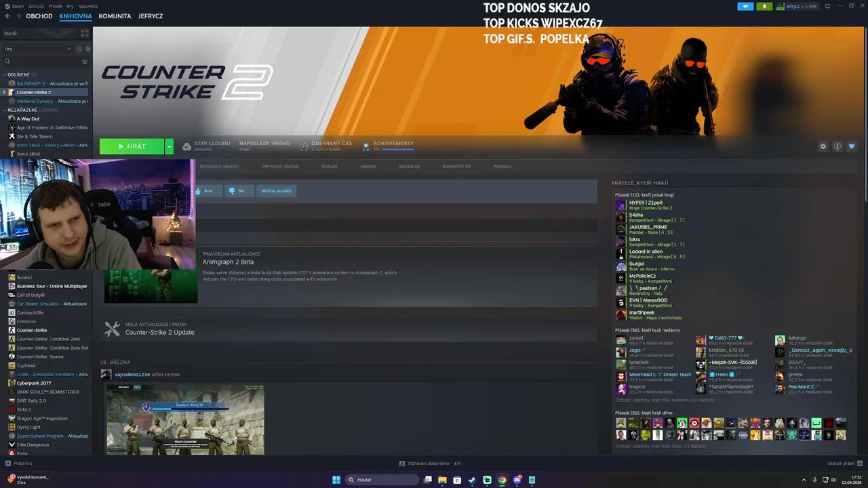Open Discord from the taskbar
This screenshot has width=868, height=488.
(517, 480)
